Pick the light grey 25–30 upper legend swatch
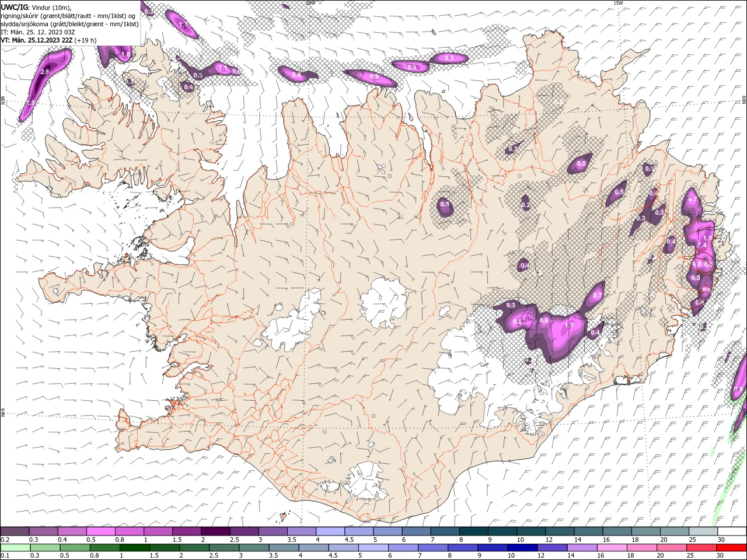Image resolution: width=747 pixels, height=560 pixels. tap(703, 531)
